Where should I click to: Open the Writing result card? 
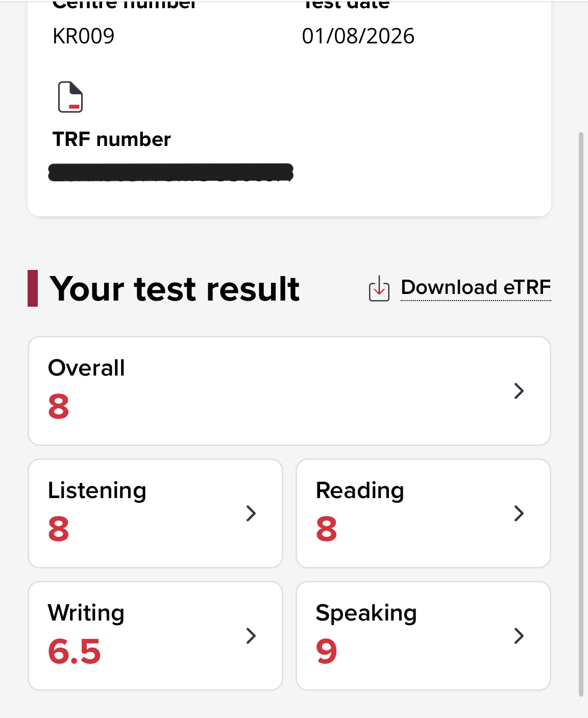point(155,636)
